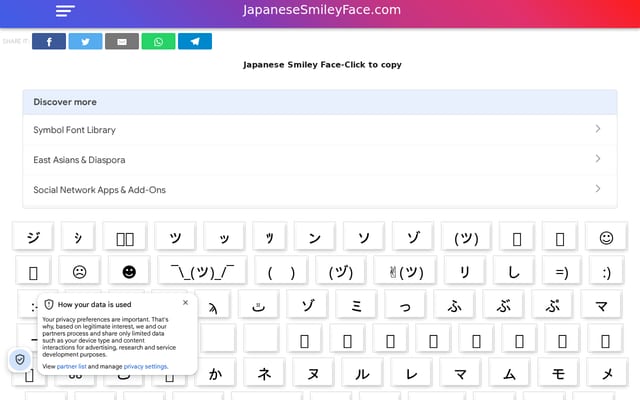Click the Japanese Smiley Face-Click to copy heading

click(322, 65)
